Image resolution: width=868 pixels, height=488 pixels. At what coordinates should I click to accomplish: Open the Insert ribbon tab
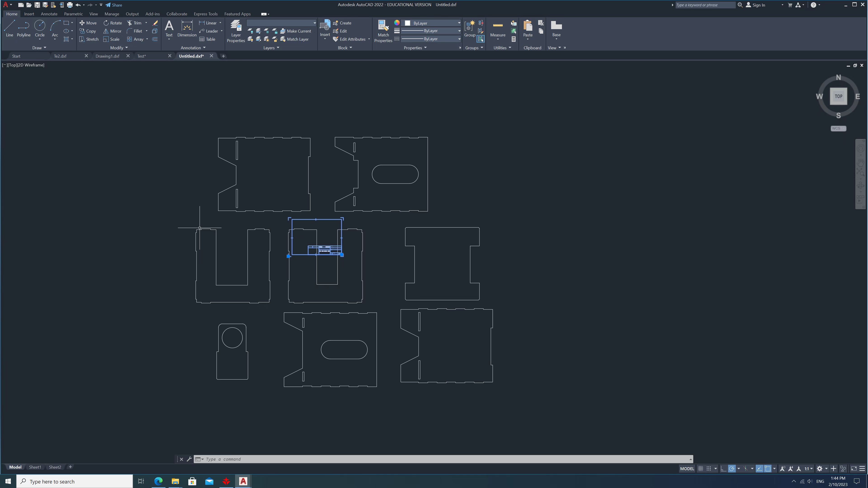click(x=29, y=14)
